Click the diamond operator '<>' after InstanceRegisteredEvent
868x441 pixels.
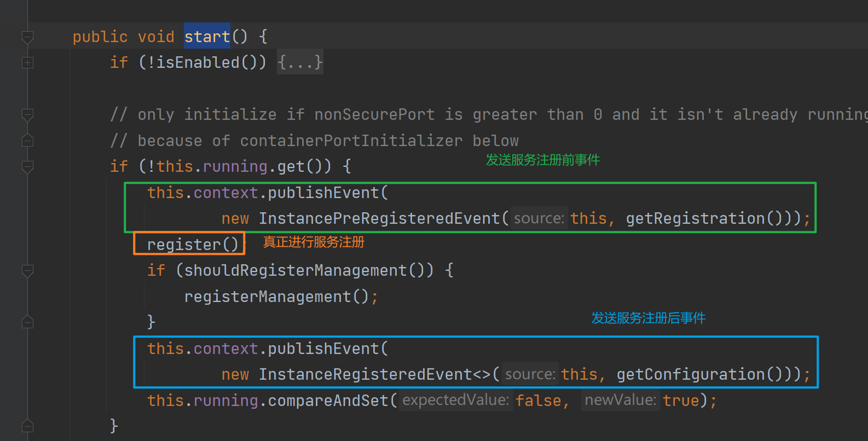[482, 374]
